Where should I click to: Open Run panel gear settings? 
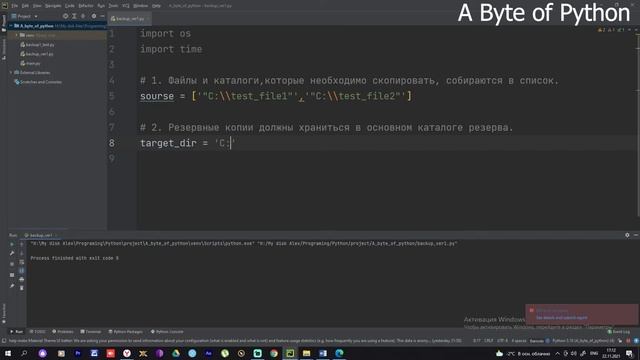(627, 235)
